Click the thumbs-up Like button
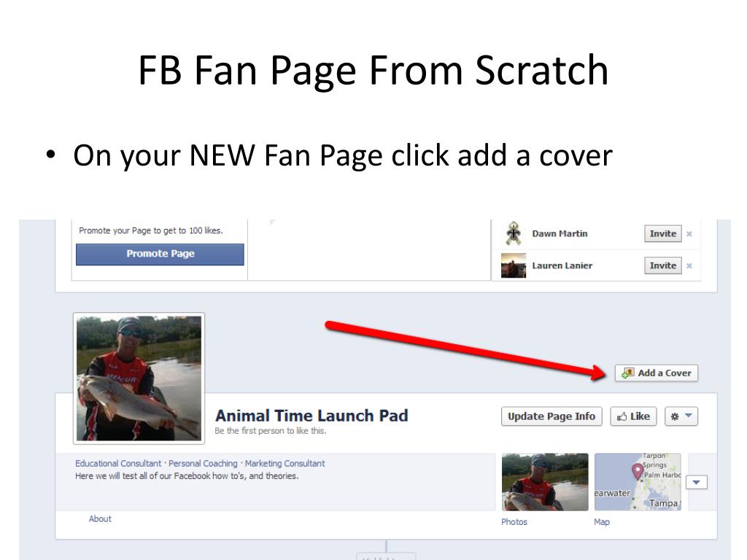747x560 pixels. 633,416
